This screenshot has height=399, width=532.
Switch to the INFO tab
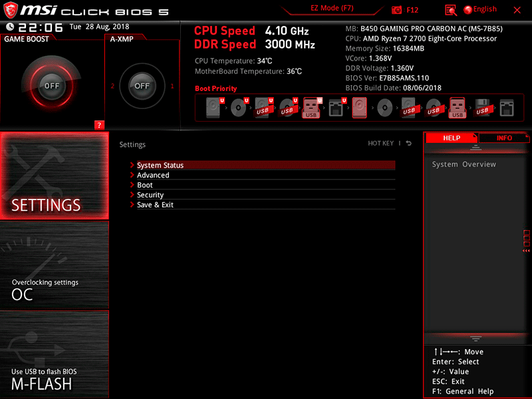(503, 138)
